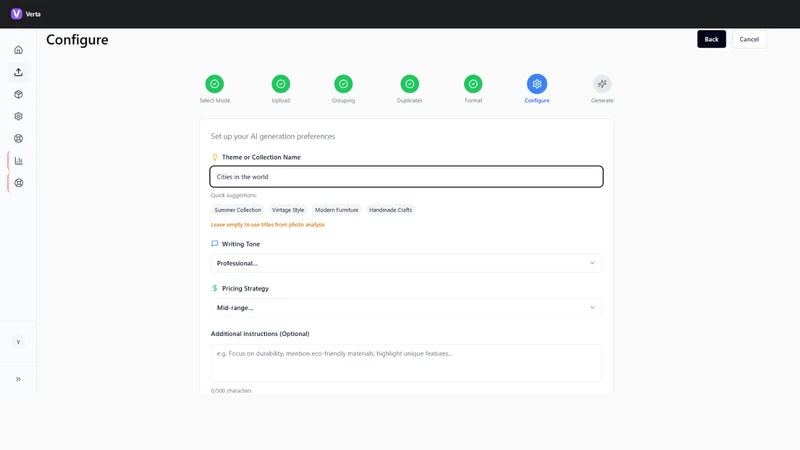Click the Configure page heading
Image resolution: width=800 pixels, height=450 pixels.
pyautogui.click(x=77, y=40)
